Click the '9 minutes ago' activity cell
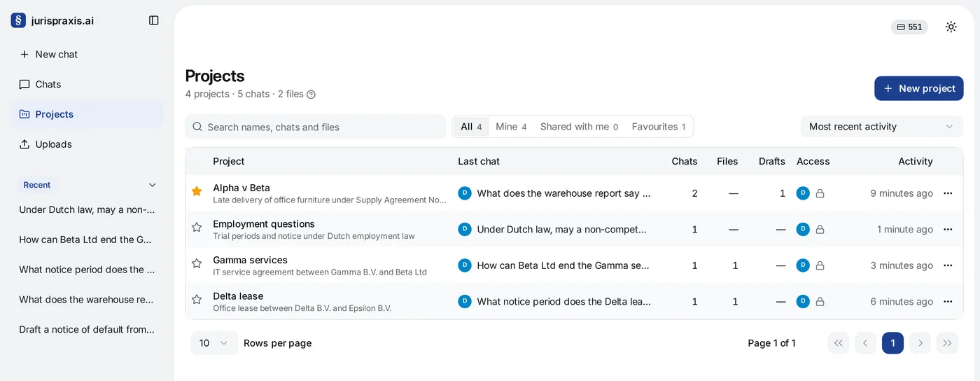 902,193
